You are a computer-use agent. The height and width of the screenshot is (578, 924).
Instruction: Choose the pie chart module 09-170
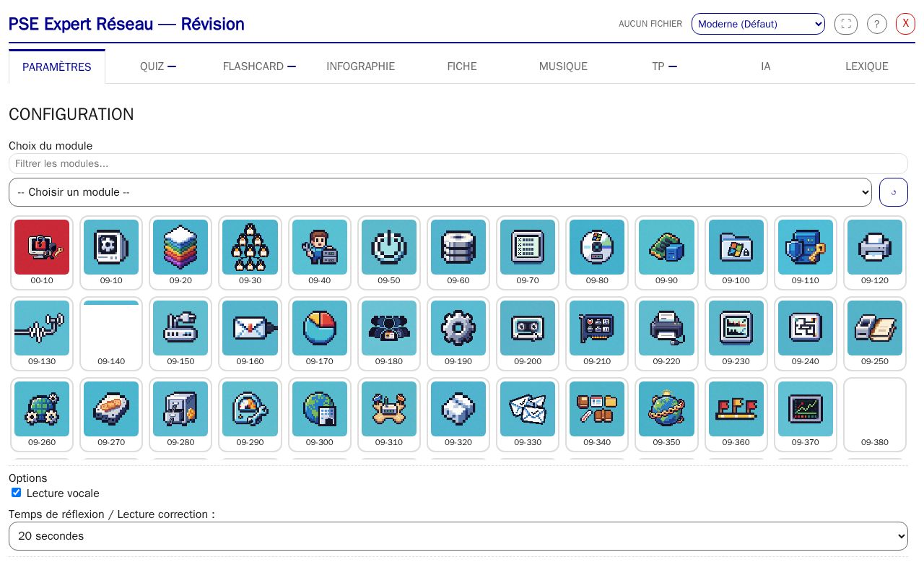click(320, 333)
